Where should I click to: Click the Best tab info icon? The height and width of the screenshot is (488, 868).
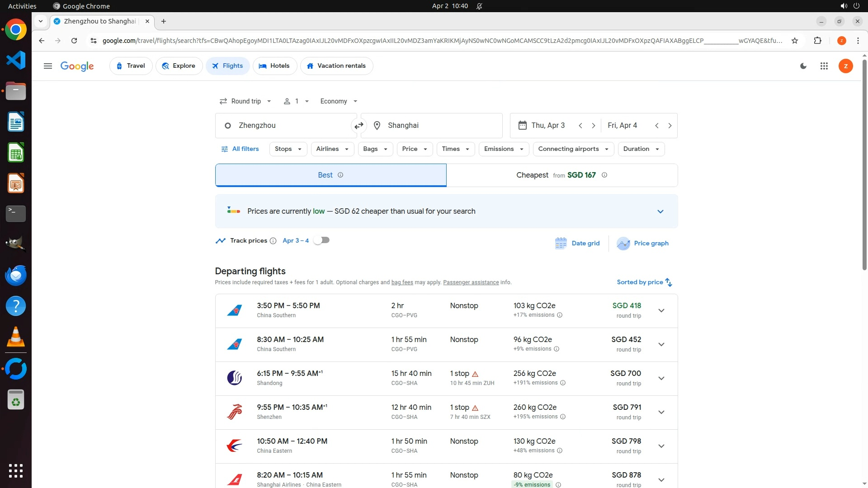click(340, 175)
